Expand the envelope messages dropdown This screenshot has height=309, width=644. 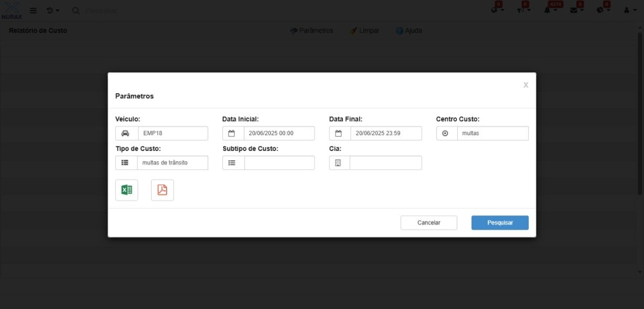click(x=576, y=10)
